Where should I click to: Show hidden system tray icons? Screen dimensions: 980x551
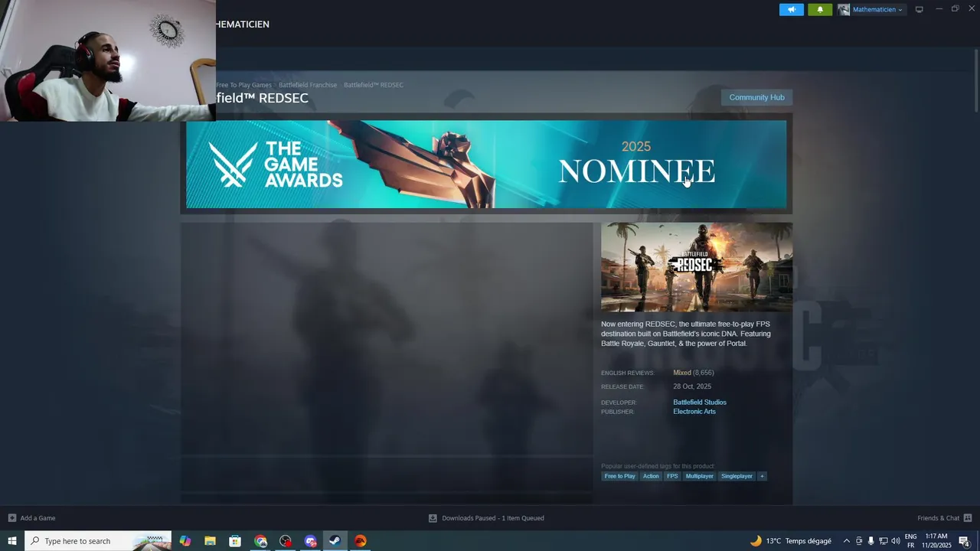click(x=846, y=541)
